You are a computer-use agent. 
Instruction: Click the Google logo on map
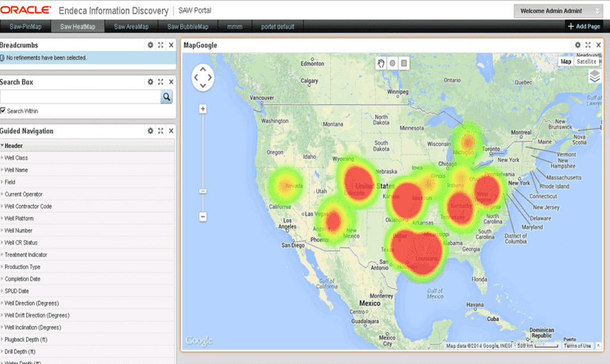coord(199,341)
